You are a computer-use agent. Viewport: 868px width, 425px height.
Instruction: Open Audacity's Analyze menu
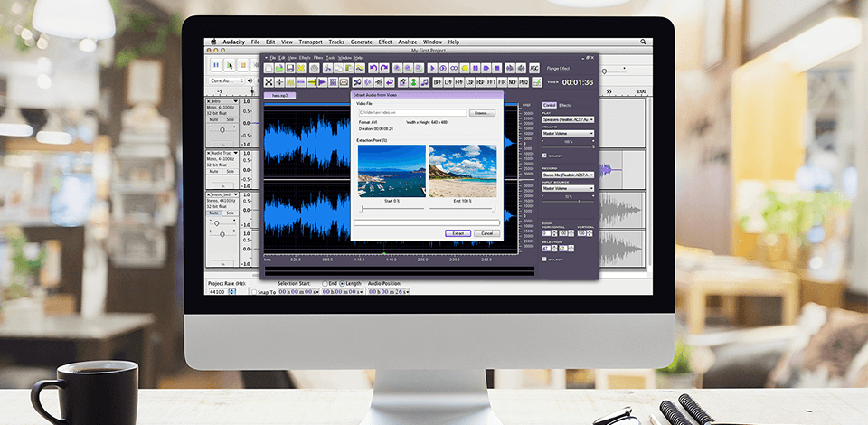tap(408, 42)
